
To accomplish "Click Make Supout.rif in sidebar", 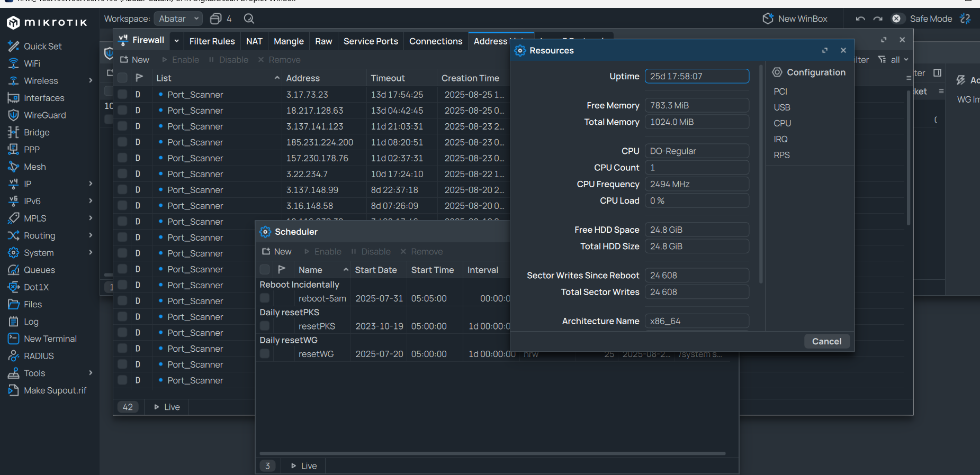I will tap(55, 390).
